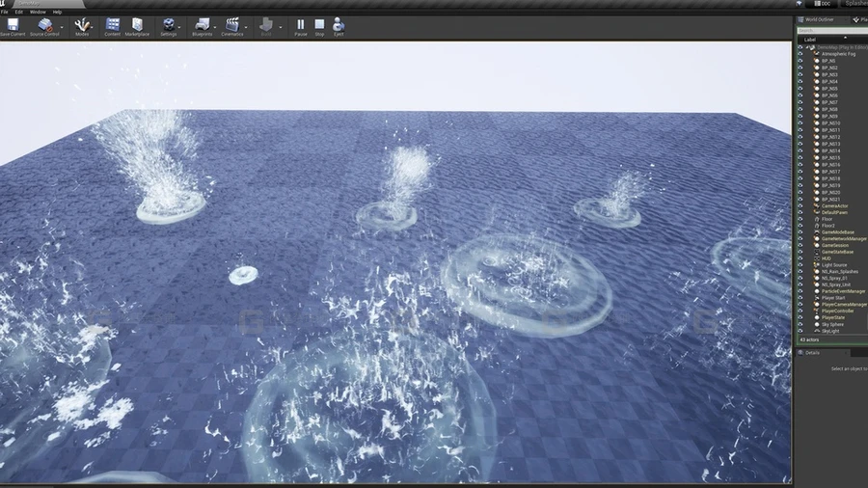This screenshot has width=868, height=488.
Task: Click the Modes tools icon
Action: pyautogui.click(x=82, y=25)
